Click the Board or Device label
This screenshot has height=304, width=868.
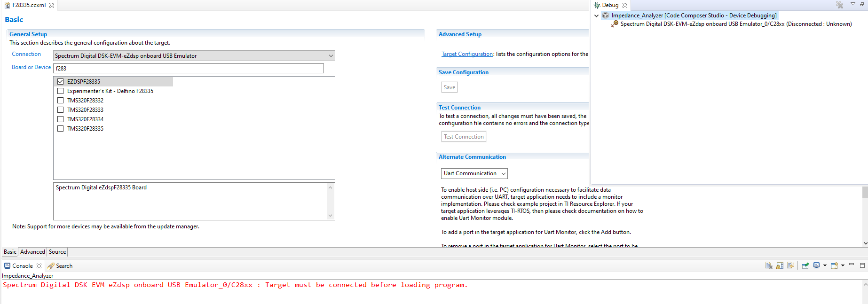tap(31, 67)
